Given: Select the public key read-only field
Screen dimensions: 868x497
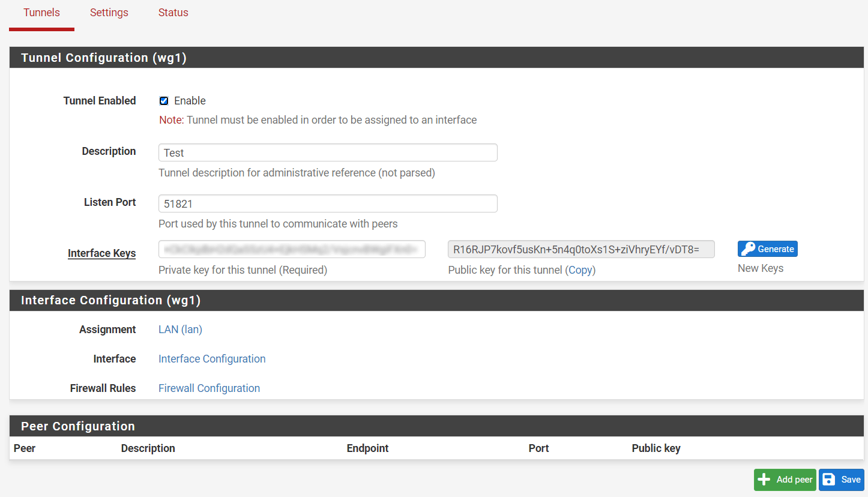Looking at the screenshot, I should pyautogui.click(x=581, y=249).
